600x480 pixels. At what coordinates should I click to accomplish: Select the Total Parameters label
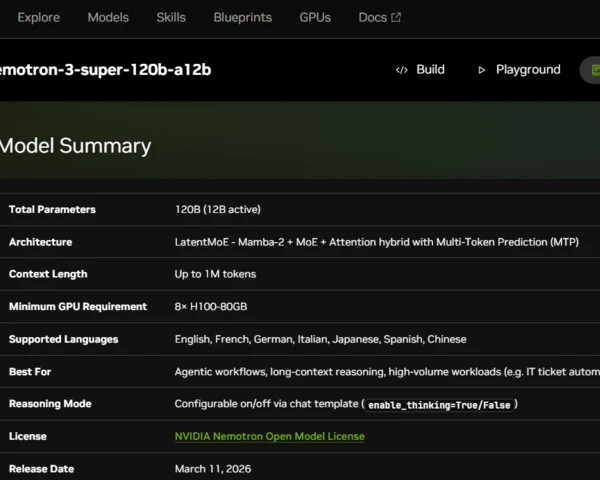pyautogui.click(x=52, y=209)
